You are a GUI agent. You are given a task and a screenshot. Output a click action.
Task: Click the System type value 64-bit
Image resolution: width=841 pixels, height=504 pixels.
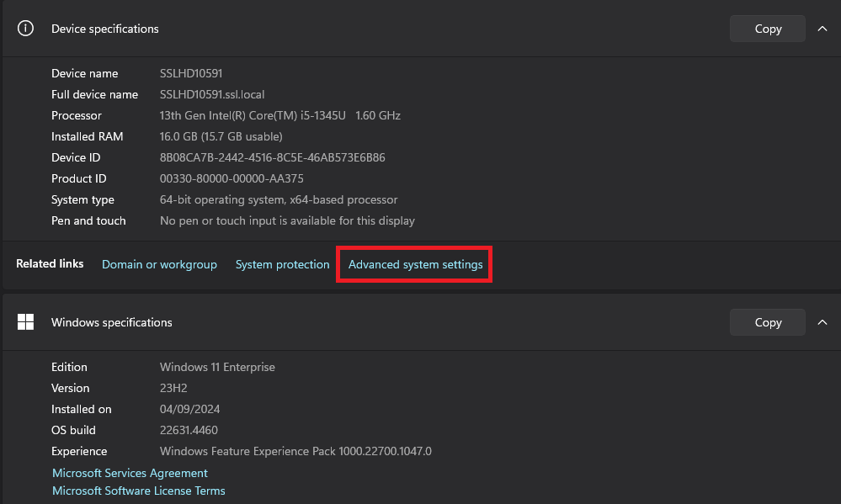279,199
